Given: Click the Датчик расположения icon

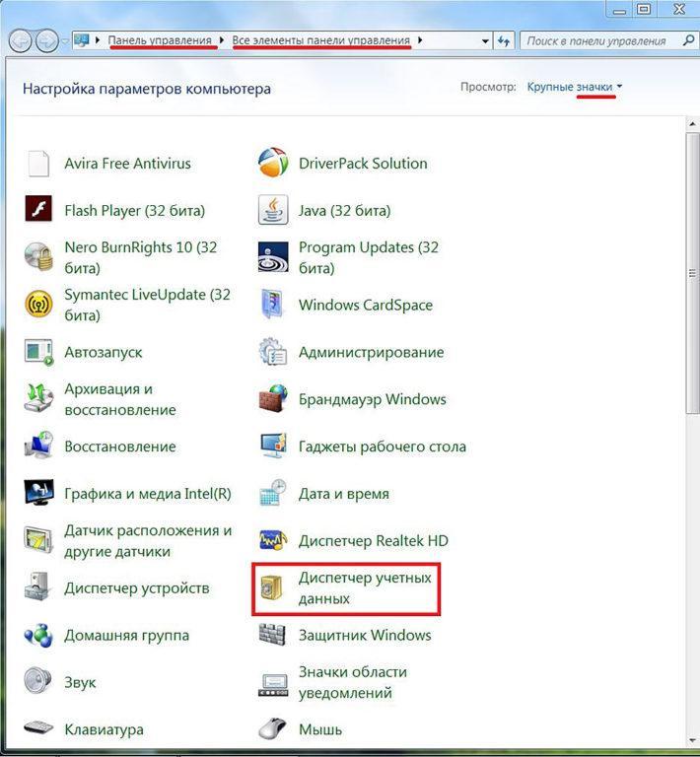Looking at the screenshot, I should tap(38, 540).
